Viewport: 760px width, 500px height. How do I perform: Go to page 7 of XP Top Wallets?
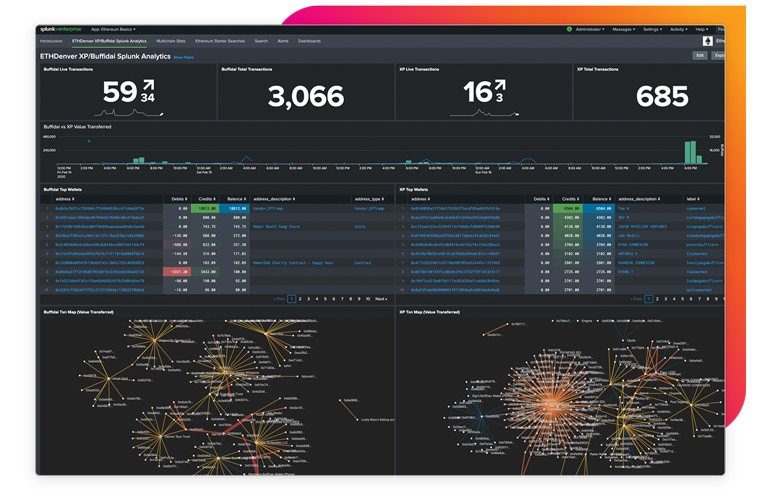click(x=699, y=299)
